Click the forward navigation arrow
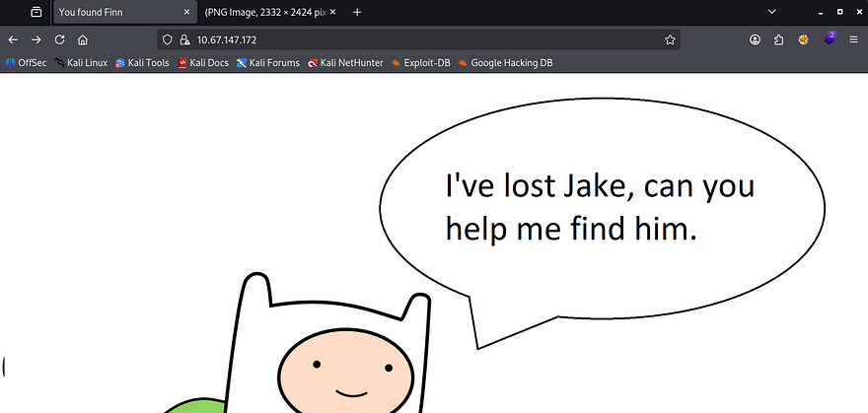Screen dimensions: 868x413 (x=36, y=40)
